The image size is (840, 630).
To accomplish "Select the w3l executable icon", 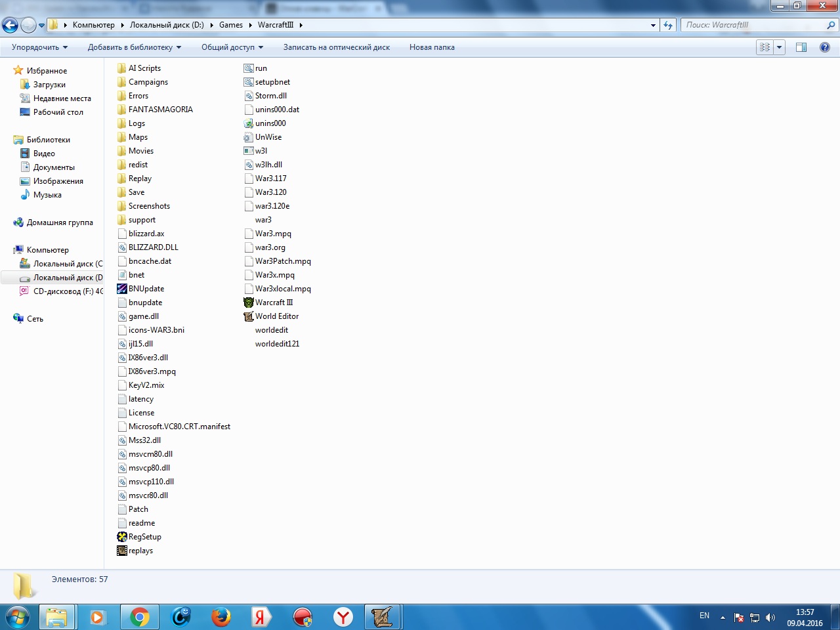I will pyautogui.click(x=249, y=151).
